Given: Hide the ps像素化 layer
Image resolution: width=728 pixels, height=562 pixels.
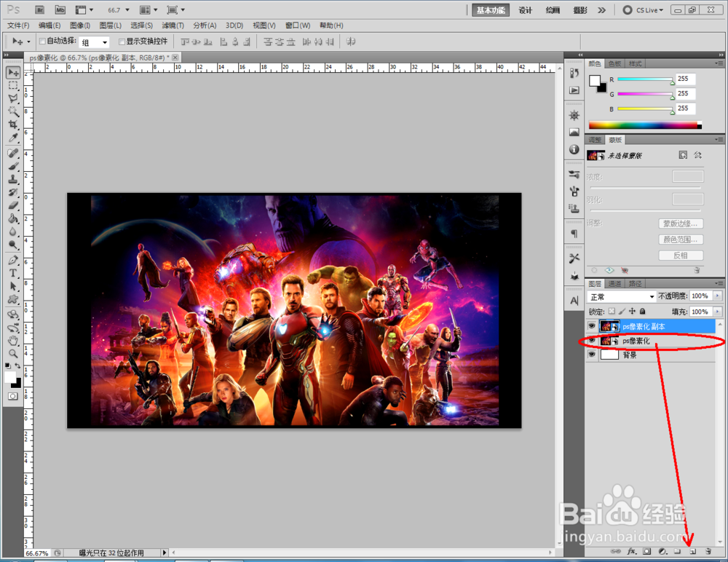Looking at the screenshot, I should (x=591, y=341).
